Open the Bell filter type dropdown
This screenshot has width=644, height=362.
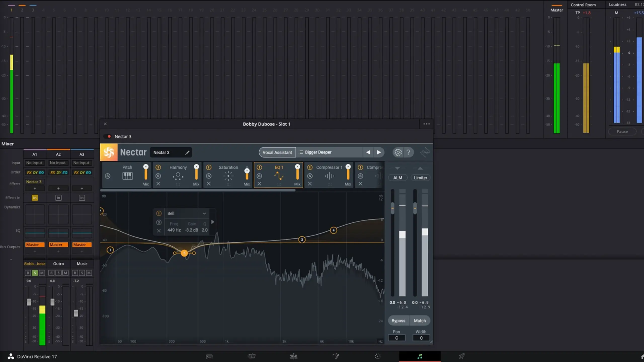pos(187,213)
